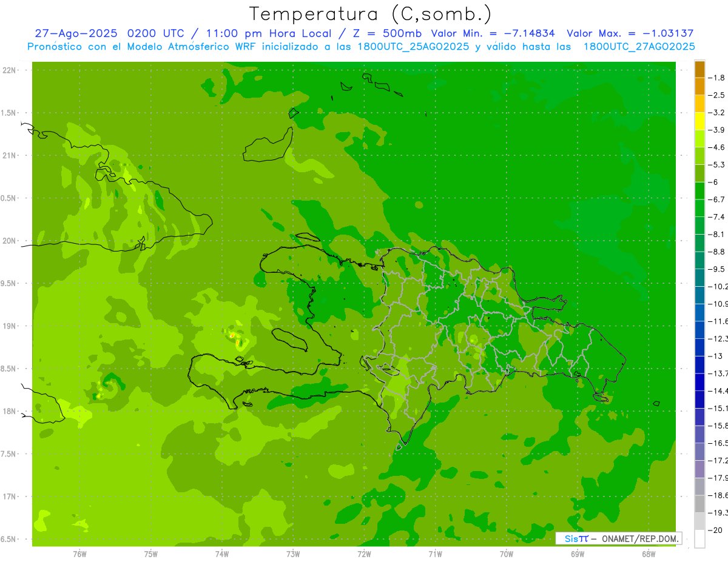Click the '-1.8' colorbar value

pos(718,78)
